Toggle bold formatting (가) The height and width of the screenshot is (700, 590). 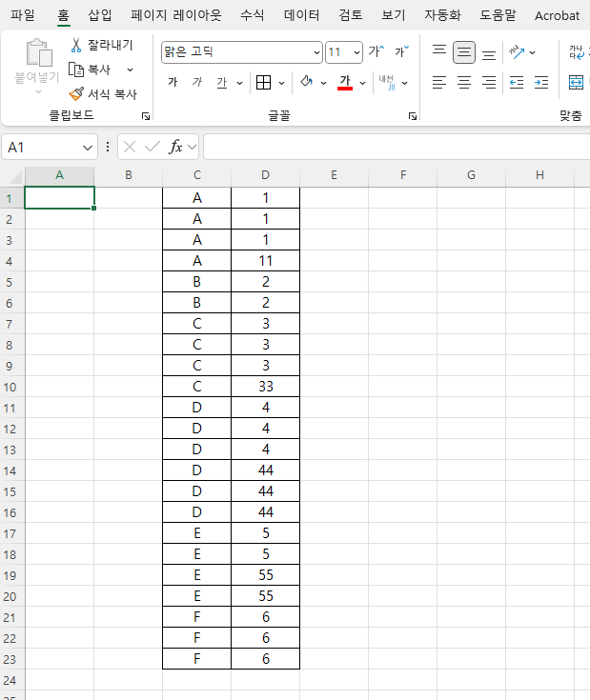tap(173, 82)
